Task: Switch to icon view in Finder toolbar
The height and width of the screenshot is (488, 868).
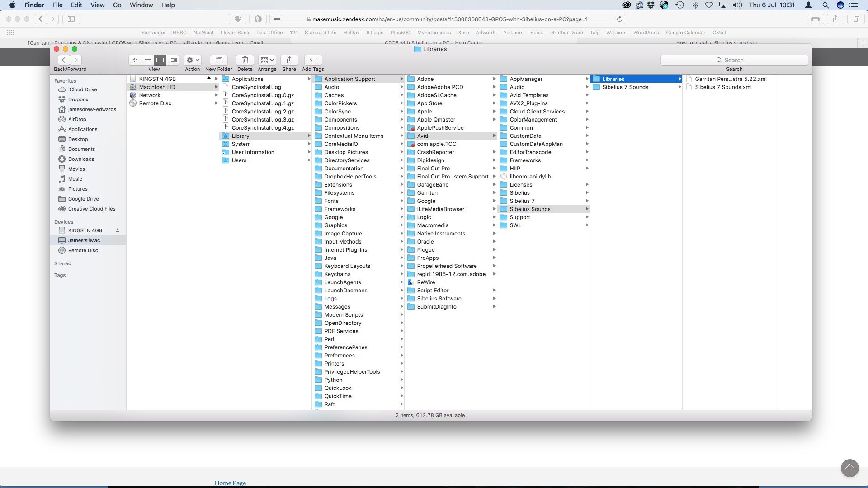Action: [x=135, y=60]
